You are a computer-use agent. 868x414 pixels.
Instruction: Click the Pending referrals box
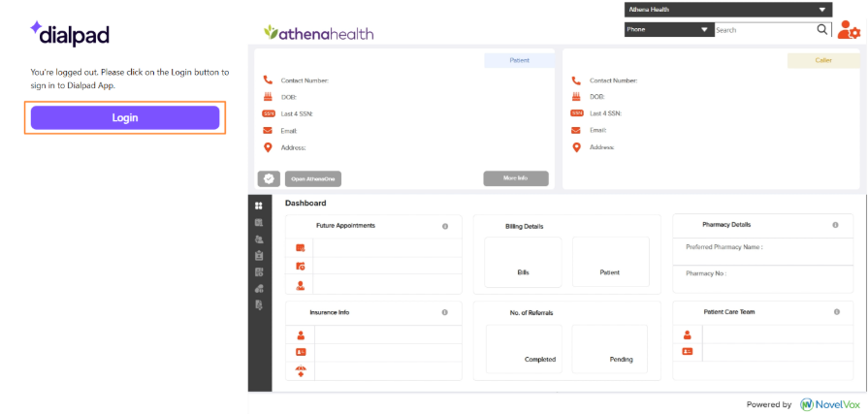(609, 349)
